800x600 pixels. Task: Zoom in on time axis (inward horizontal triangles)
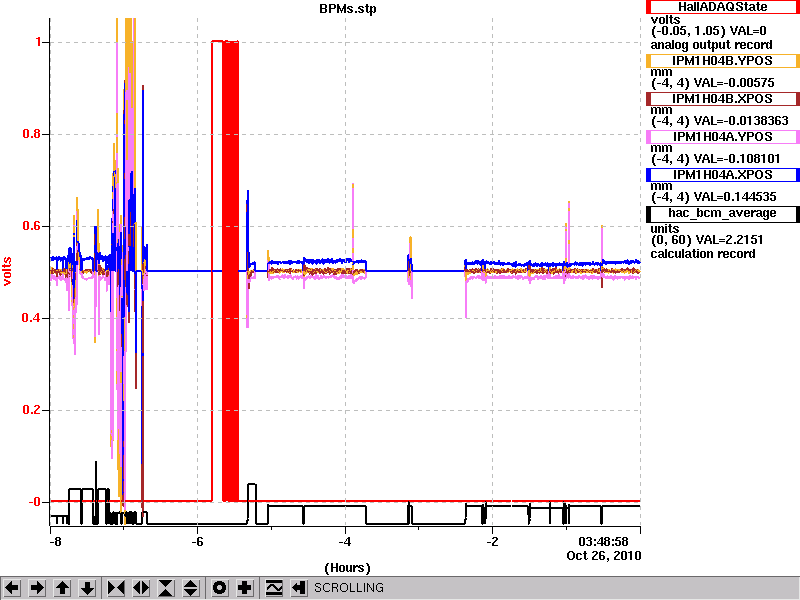[x=116, y=588]
